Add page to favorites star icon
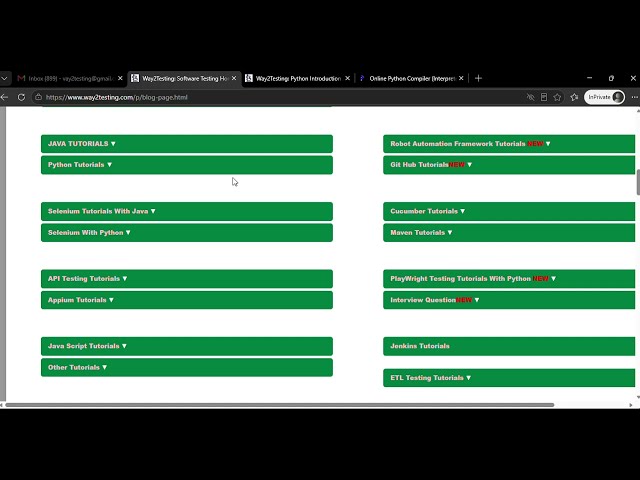 [x=557, y=97]
